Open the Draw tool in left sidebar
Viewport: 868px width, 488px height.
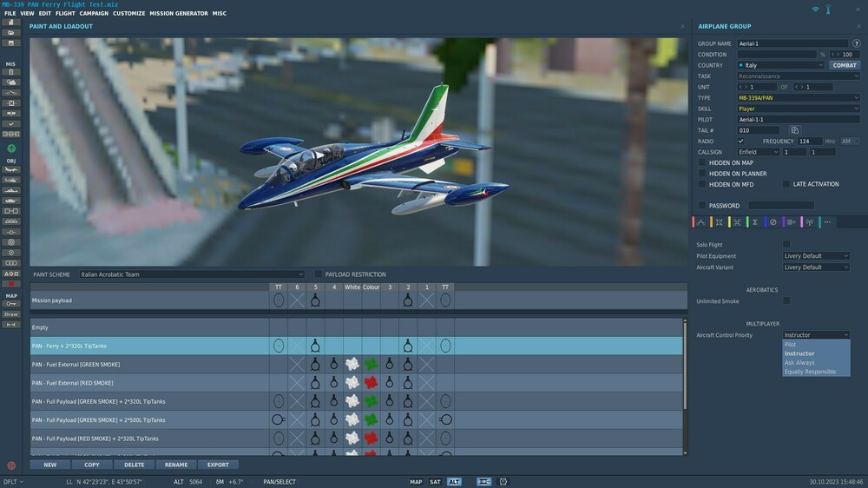point(11,314)
